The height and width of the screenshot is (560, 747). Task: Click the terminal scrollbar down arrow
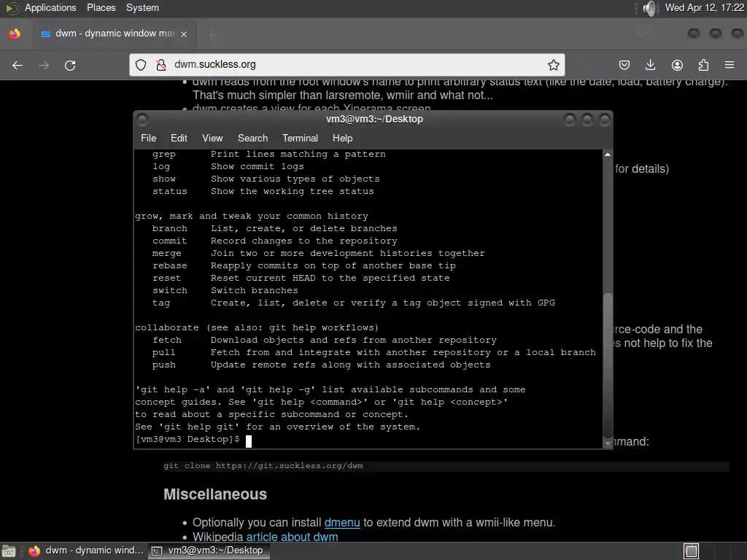point(608,443)
